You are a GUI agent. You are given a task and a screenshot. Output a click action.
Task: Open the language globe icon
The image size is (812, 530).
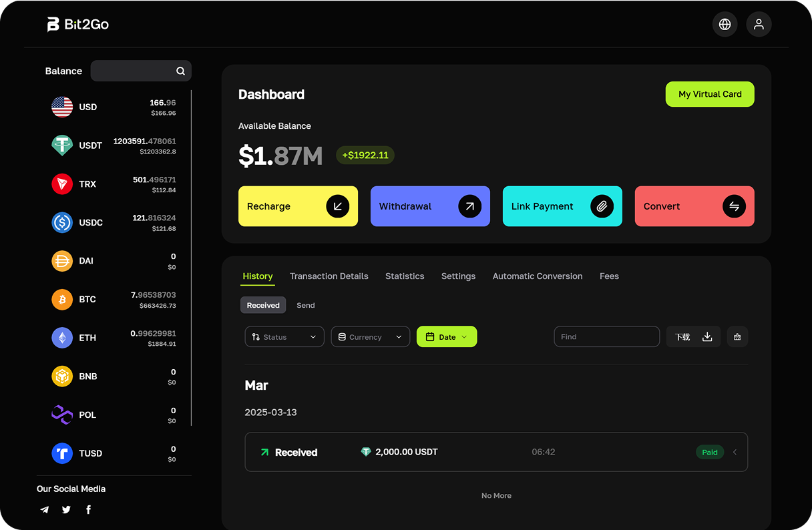click(x=725, y=24)
